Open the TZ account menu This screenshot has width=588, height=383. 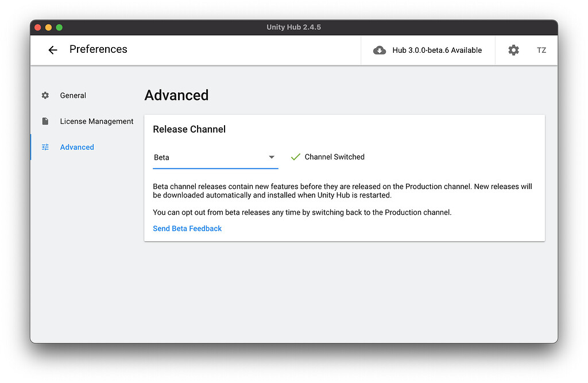[541, 50]
